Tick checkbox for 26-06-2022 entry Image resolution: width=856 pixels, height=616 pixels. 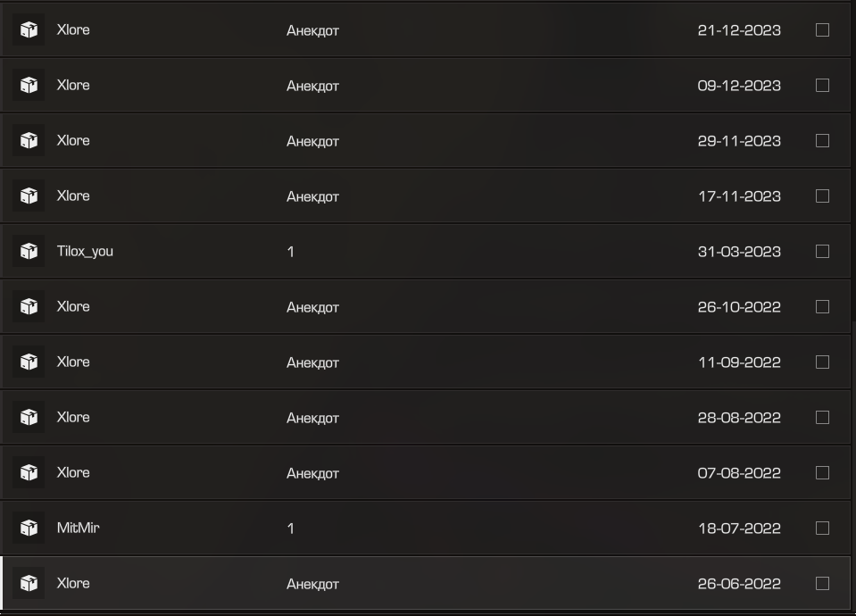822,583
